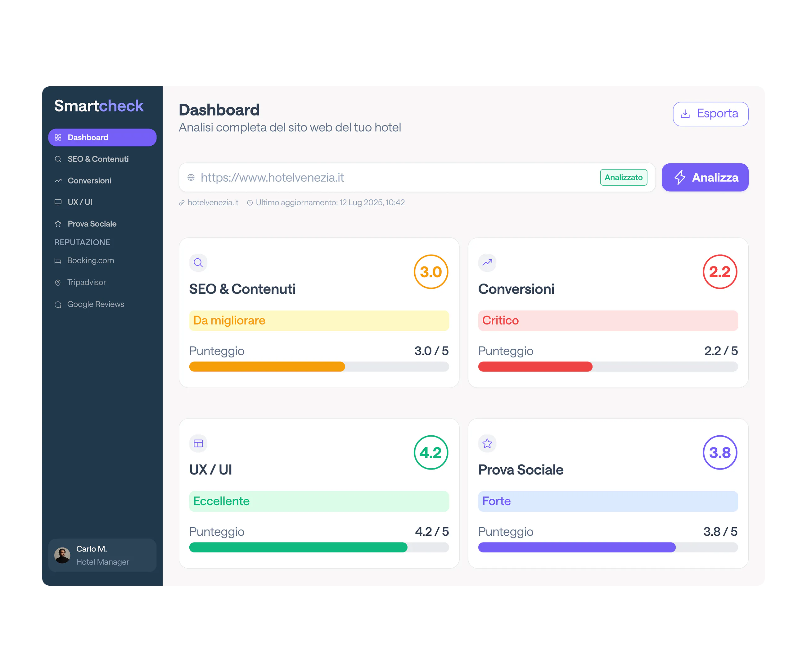Open Prova Sociale in the sidebar
The image size is (807, 672).
pos(102,224)
